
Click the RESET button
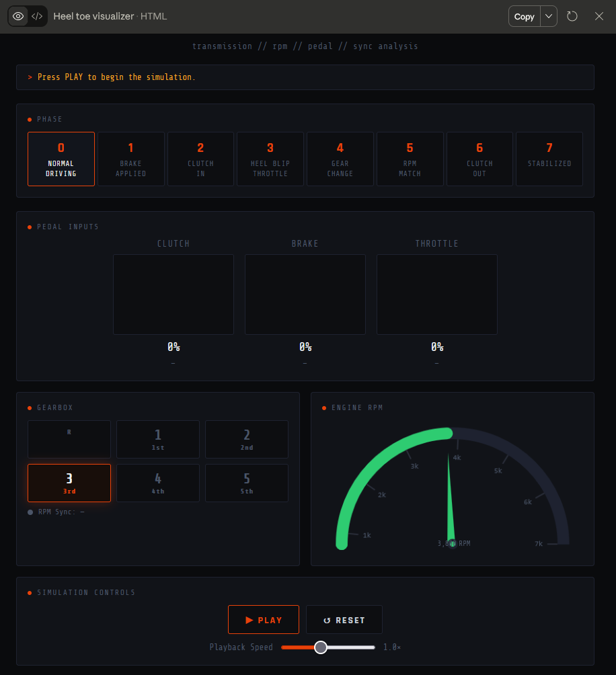[x=344, y=619]
